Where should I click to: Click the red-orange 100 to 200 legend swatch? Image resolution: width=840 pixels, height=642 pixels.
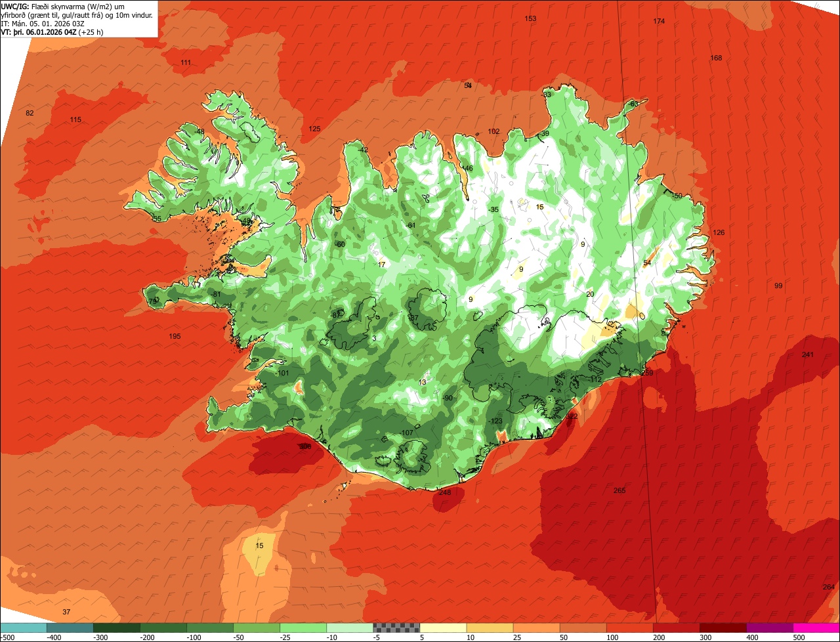(630, 627)
